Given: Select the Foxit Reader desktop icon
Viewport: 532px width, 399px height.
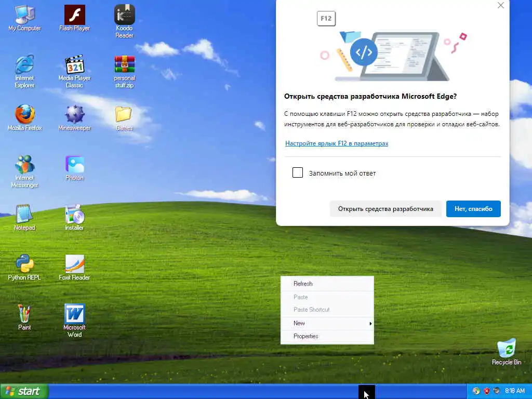Looking at the screenshot, I should tap(74, 268).
